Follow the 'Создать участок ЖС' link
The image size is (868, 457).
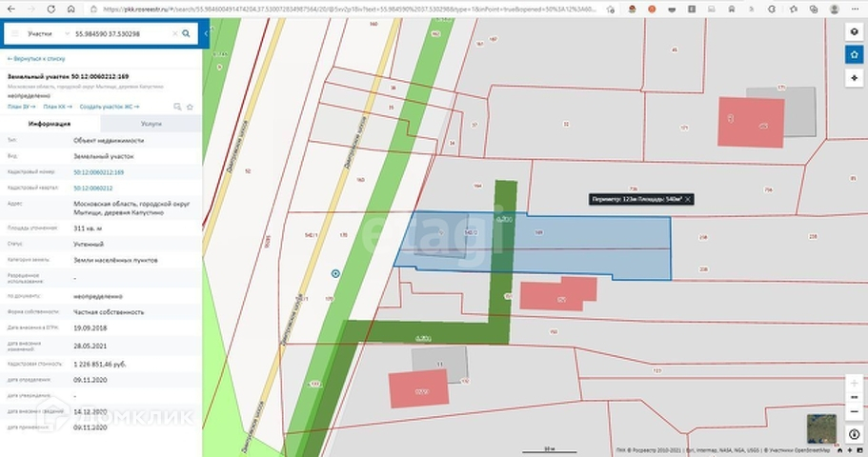110,107
